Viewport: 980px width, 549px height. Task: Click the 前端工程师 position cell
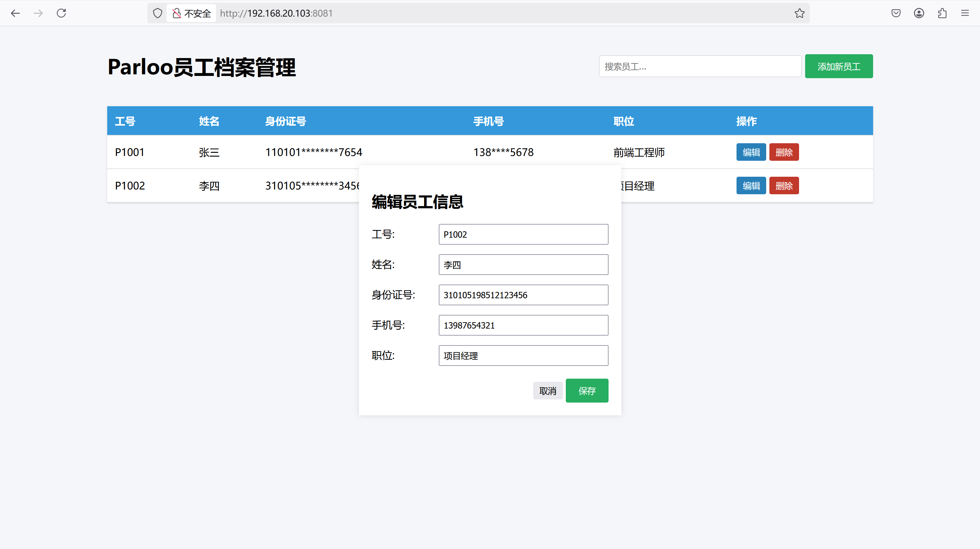tap(639, 152)
